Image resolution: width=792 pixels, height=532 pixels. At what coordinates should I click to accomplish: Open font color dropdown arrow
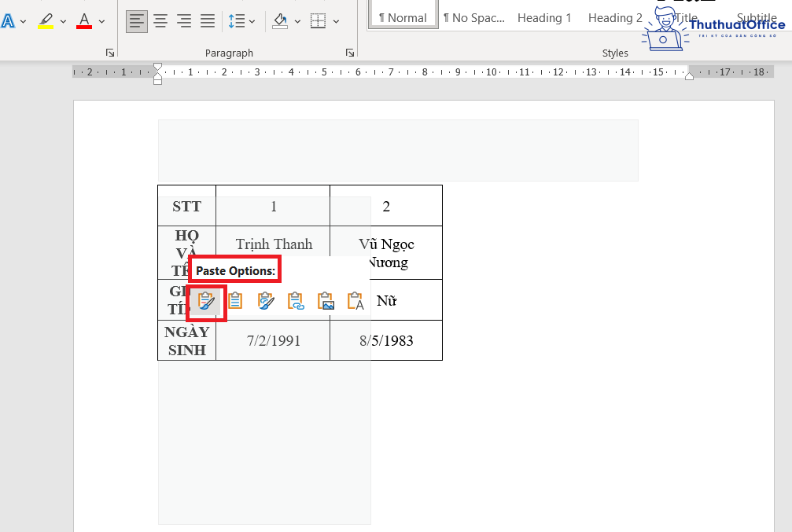point(102,22)
